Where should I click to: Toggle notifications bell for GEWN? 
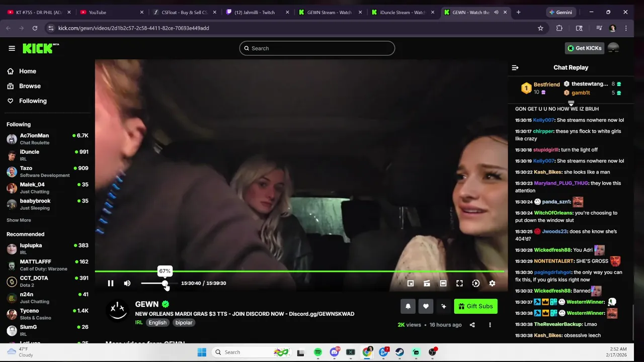coord(408,306)
